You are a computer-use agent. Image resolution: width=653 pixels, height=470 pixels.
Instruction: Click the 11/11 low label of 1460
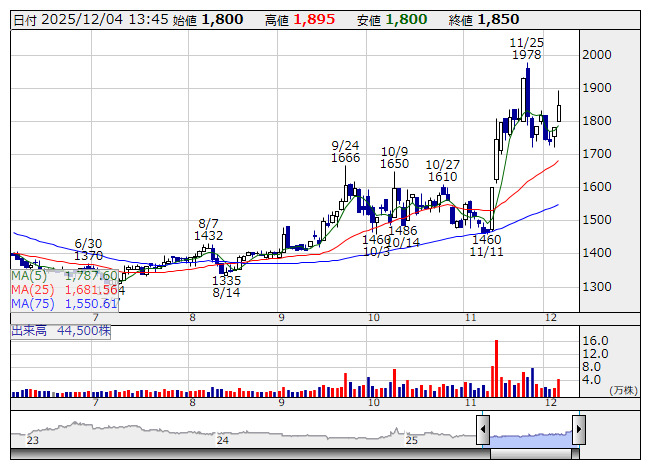[486, 246]
